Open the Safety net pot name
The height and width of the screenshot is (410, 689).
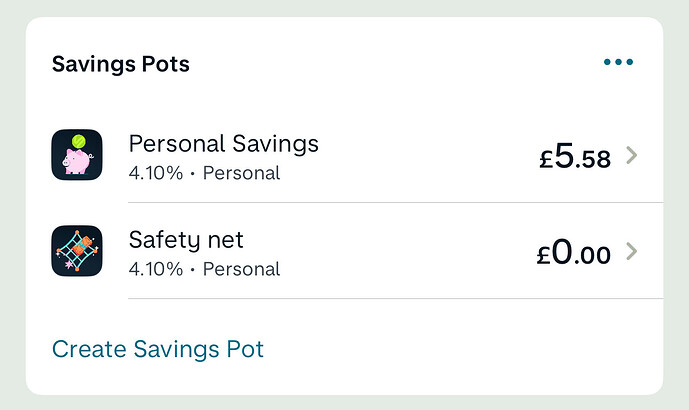pos(186,240)
